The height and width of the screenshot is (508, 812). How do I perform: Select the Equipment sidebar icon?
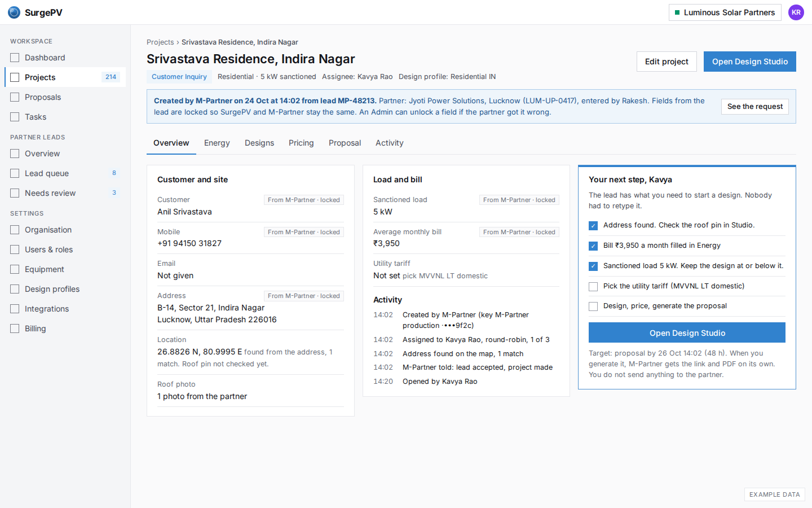(15, 269)
